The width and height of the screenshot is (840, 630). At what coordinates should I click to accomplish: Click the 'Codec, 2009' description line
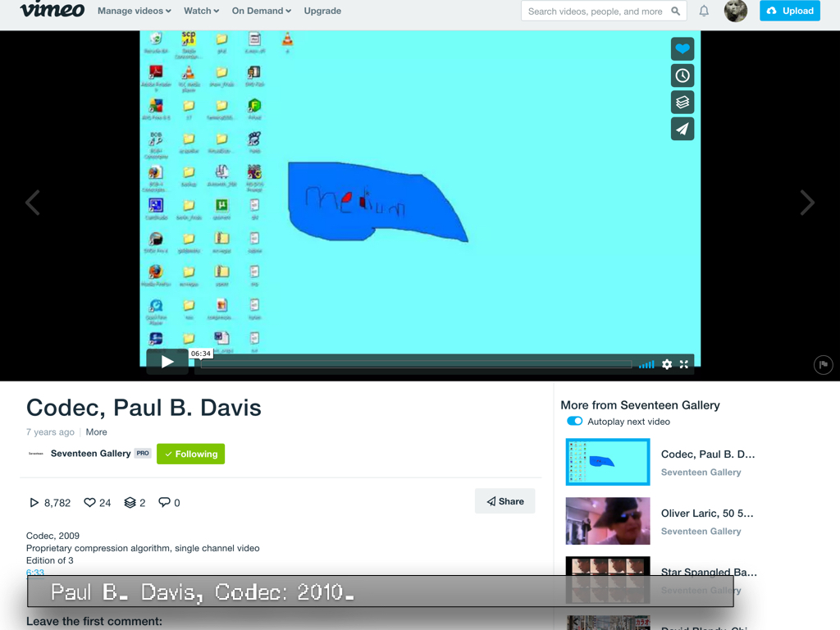coord(53,536)
